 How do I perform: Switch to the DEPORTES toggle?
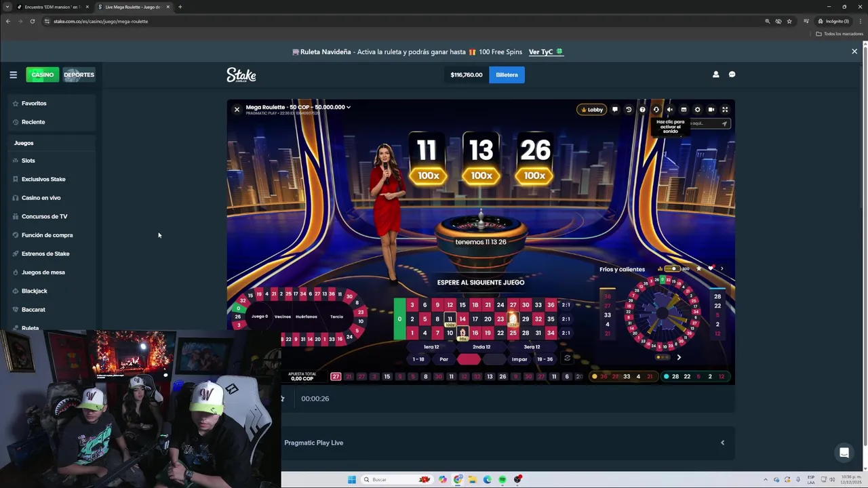click(x=79, y=75)
